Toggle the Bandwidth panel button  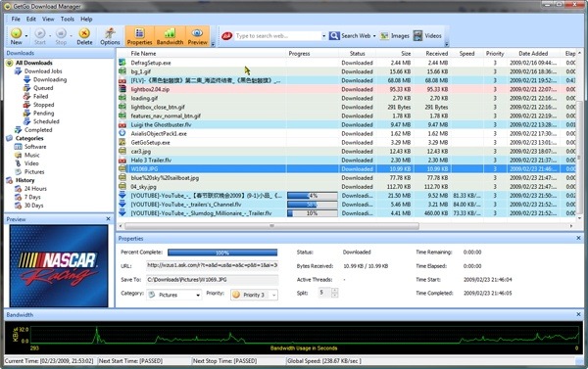tap(170, 36)
